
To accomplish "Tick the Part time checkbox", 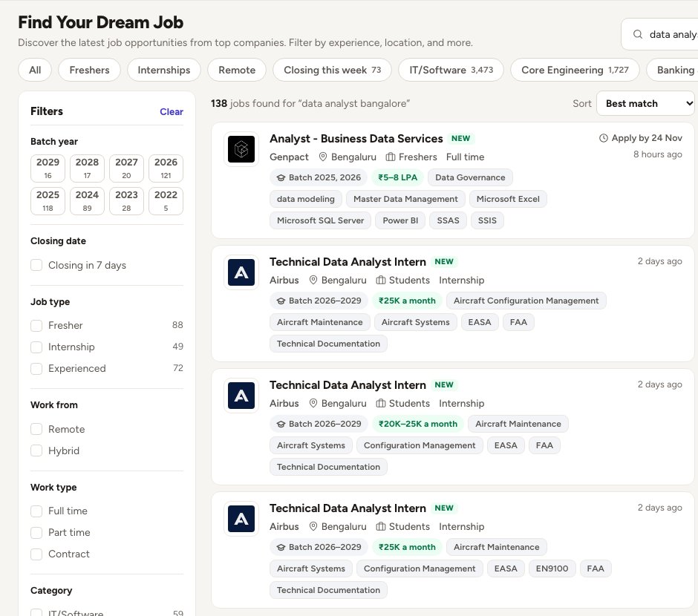I will pyautogui.click(x=36, y=532).
